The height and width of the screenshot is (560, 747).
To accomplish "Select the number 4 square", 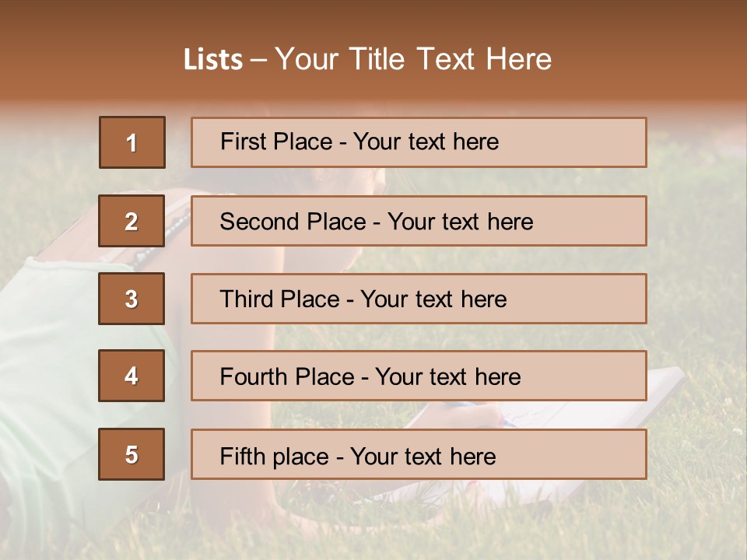I will point(132,376).
